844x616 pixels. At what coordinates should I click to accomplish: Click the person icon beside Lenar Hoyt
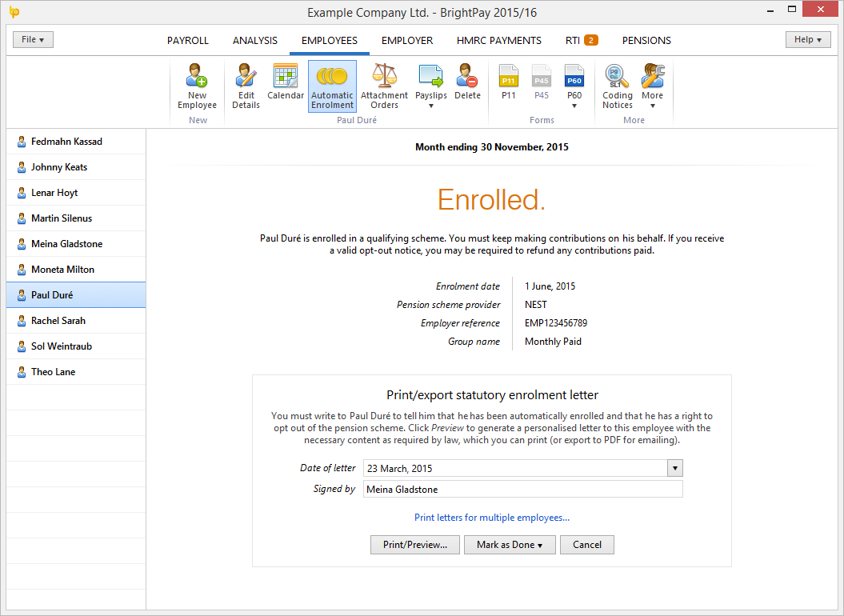22,193
